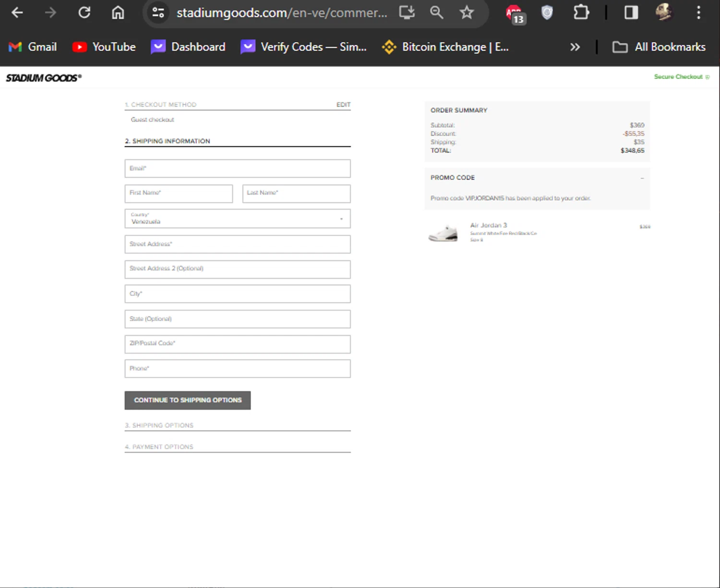Image resolution: width=720 pixels, height=588 pixels.
Task: Bookmark this page with star icon
Action: [x=466, y=12]
